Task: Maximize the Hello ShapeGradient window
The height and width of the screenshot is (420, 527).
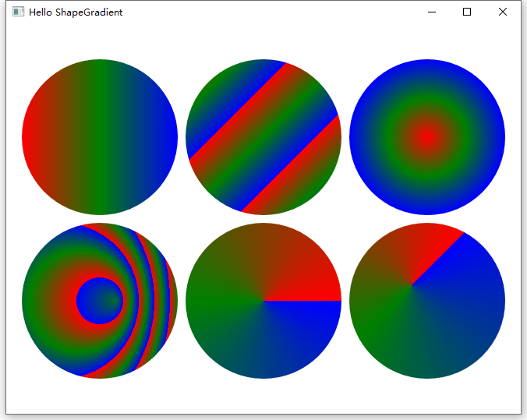Action: [x=467, y=12]
